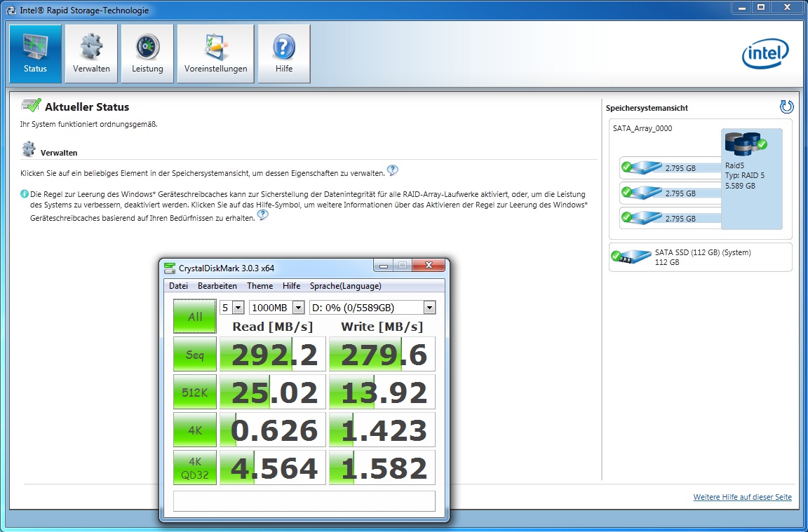The image size is (808, 532).
Task: Click the gear icon beside Verwalten heading
Action: coord(29,149)
